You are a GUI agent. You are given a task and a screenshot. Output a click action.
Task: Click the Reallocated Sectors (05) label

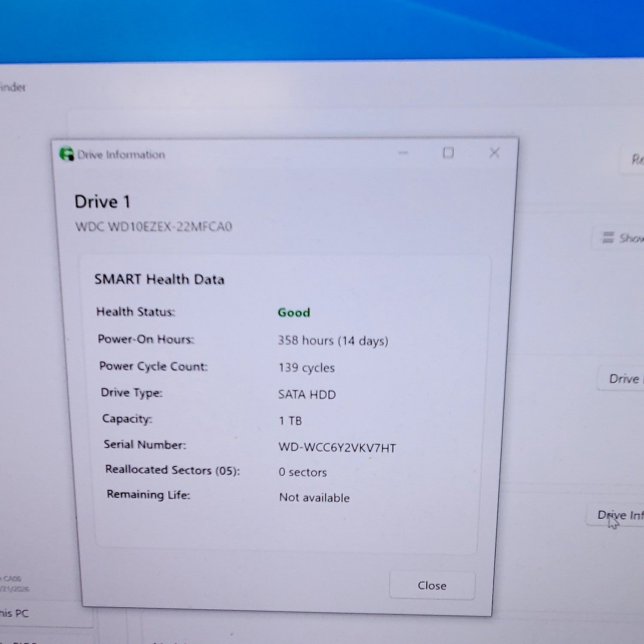[173, 470]
